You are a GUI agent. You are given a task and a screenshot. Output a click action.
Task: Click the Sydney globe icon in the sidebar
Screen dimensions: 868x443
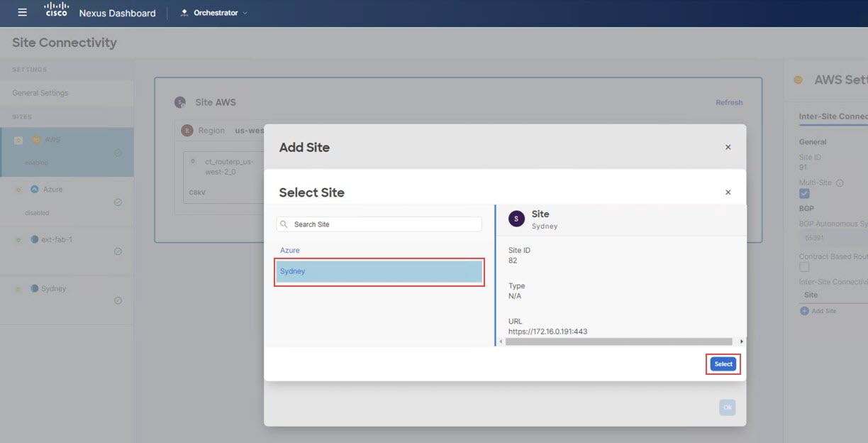35,289
